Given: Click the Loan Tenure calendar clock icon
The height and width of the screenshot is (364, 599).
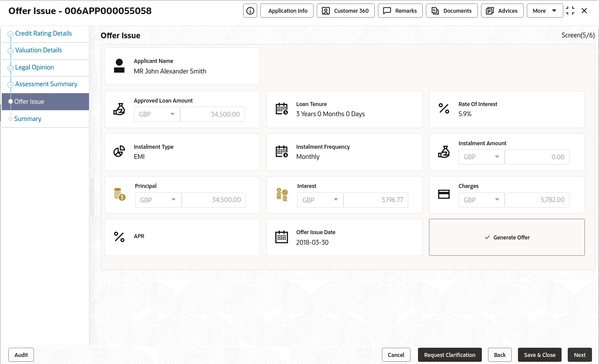Looking at the screenshot, I should point(281,109).
